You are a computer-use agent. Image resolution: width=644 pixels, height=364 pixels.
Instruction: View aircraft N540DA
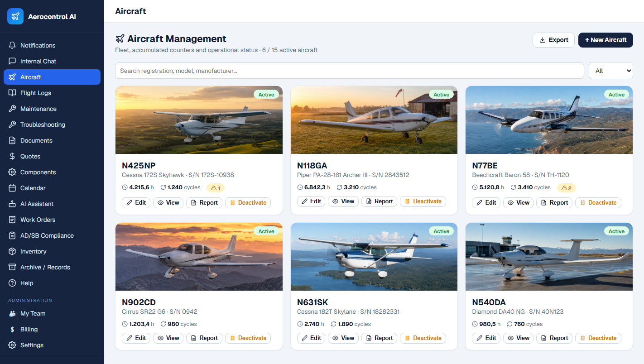[518, 338]
